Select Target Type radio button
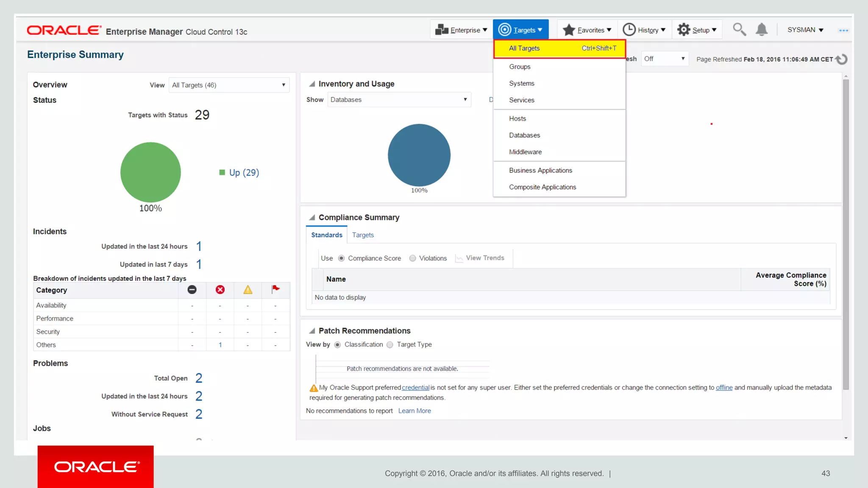 (390, 345)
